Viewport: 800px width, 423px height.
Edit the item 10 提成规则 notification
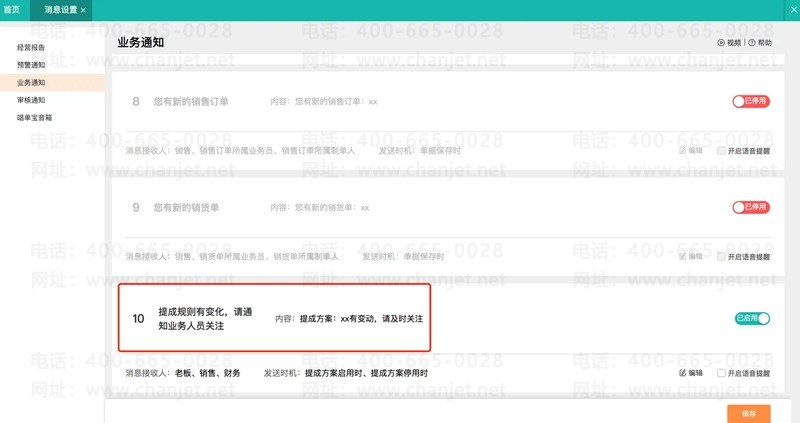691,373
